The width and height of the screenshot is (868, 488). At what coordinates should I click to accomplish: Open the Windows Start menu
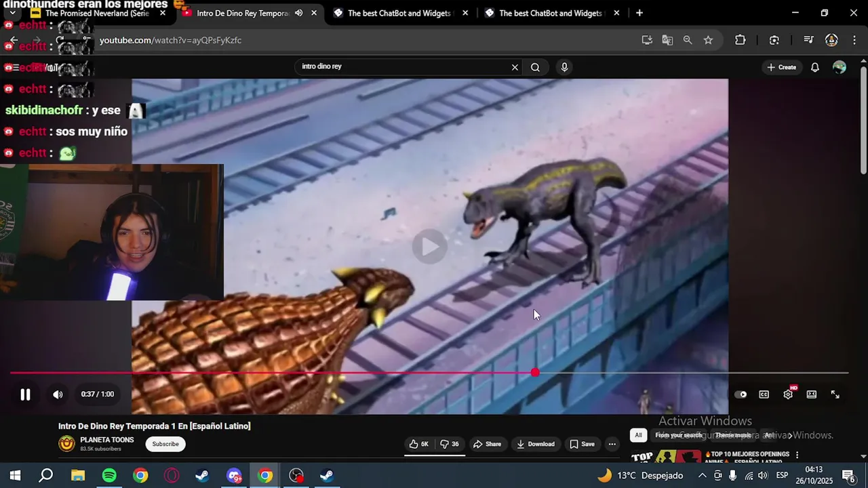(15, 476)
